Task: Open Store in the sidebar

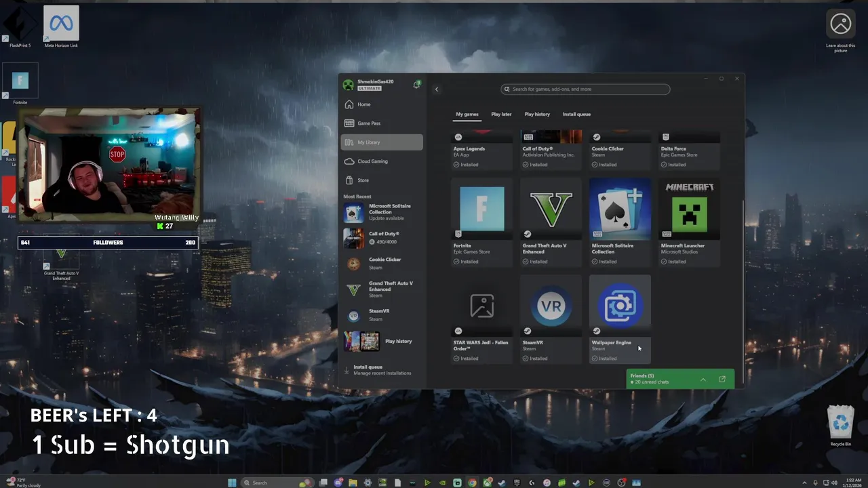Action: (x=382, y=180)
